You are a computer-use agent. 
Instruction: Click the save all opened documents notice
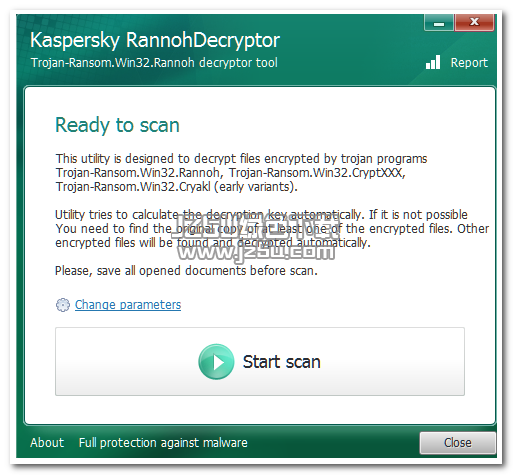click(186, 271)
